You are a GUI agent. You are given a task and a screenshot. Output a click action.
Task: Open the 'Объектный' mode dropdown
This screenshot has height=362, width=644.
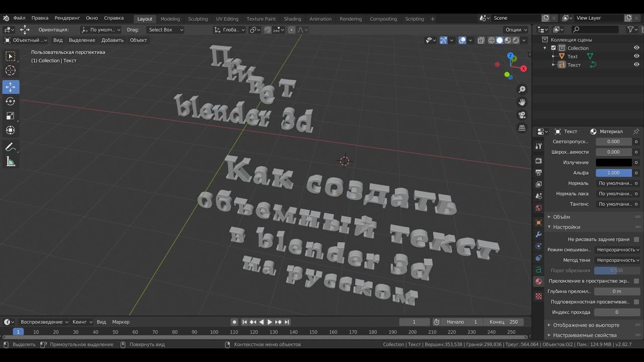tap(26, 40)
